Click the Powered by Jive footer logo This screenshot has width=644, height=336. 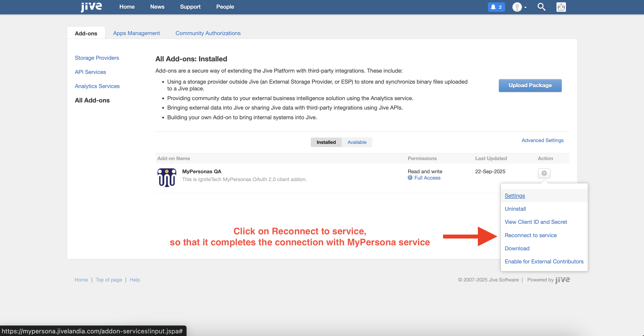tap(562, 280)
